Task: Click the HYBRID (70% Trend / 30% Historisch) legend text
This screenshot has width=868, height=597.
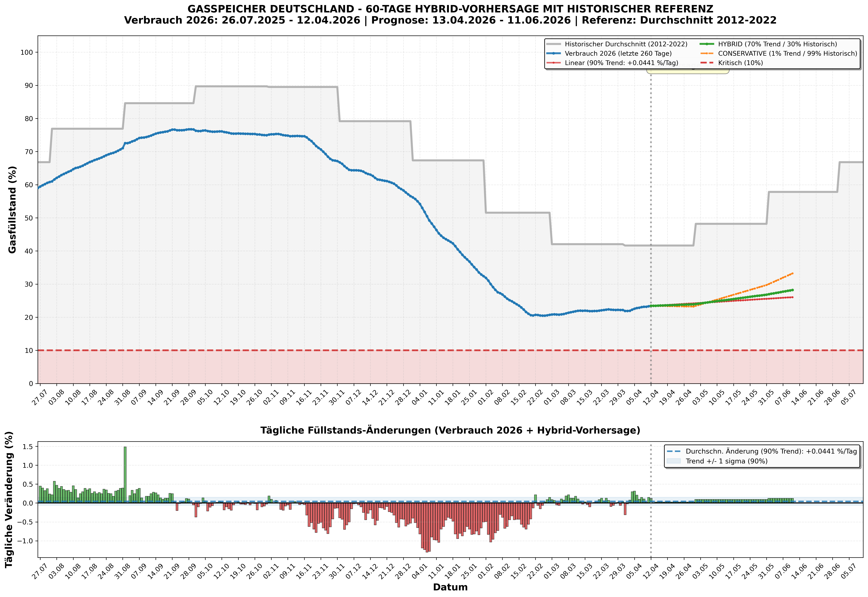Action: [777, 44]
